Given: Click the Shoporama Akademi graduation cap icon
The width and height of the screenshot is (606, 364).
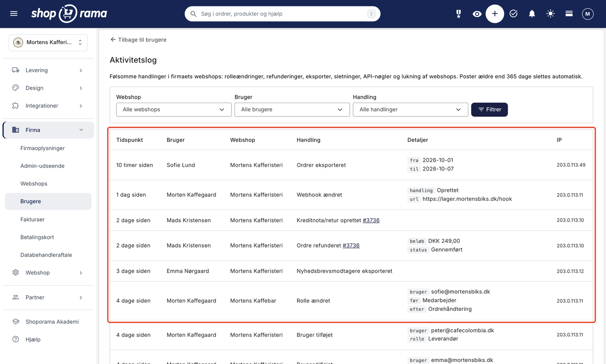Looking at the screenshot, I should click(x=16, y=322).
